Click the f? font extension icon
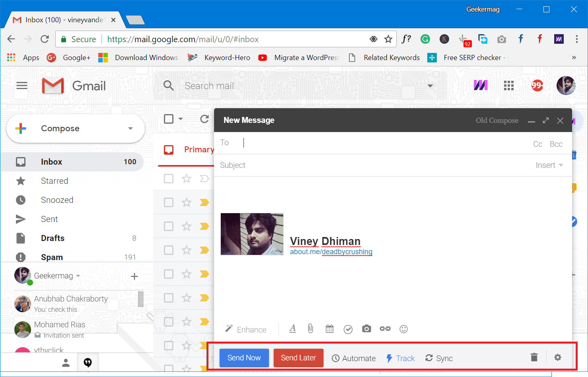This screenshot has height=377, width=588. click(x=406, y=39)
